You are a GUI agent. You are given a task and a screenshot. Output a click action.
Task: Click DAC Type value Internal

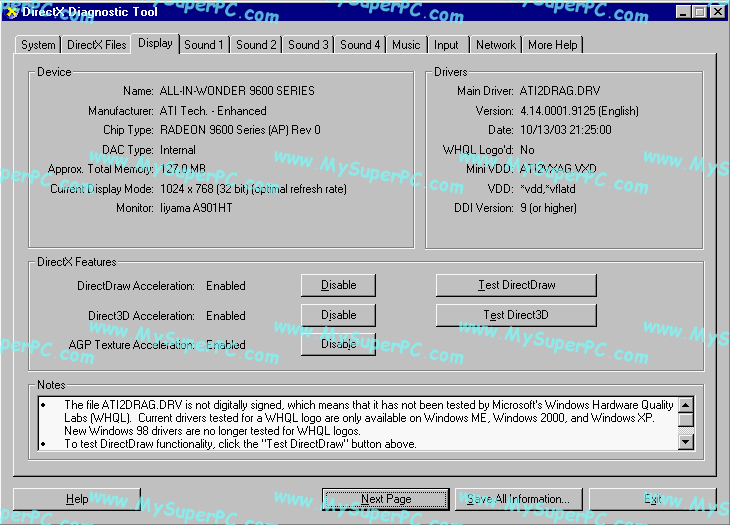(x=177, y=150)
